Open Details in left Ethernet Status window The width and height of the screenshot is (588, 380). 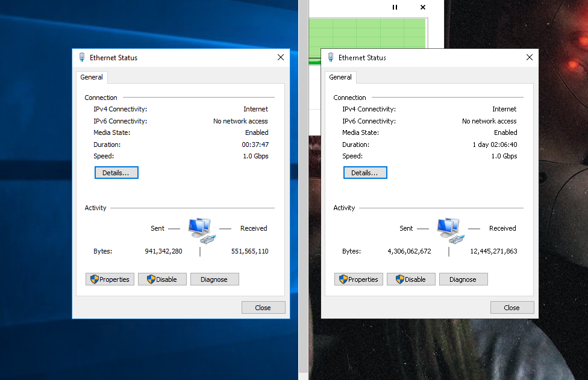[116, 173]
